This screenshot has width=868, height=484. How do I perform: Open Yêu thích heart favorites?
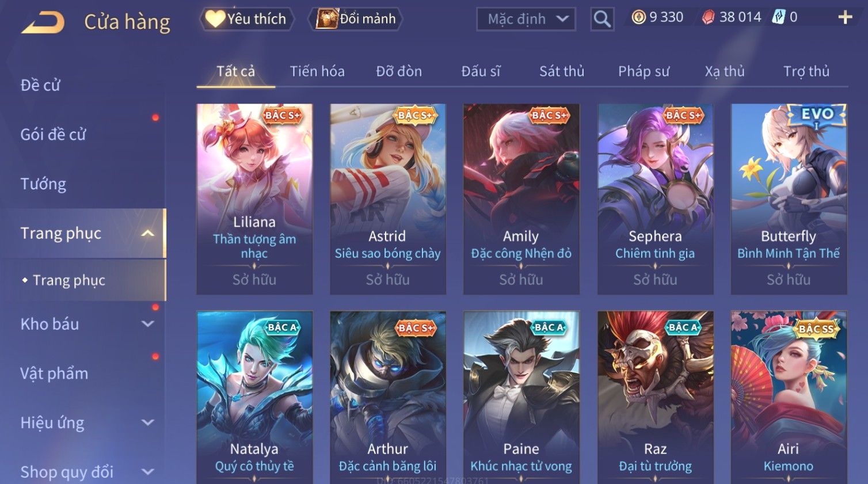[247, 19]
